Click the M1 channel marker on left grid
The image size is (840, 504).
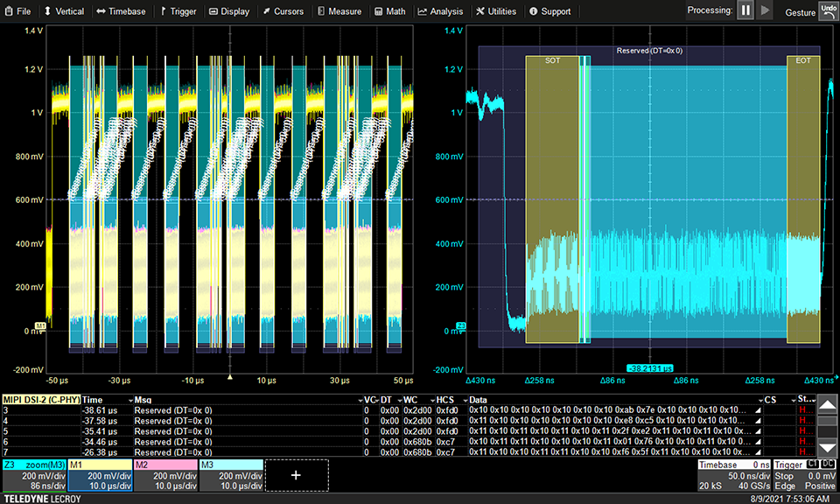[x=39, y=325]
